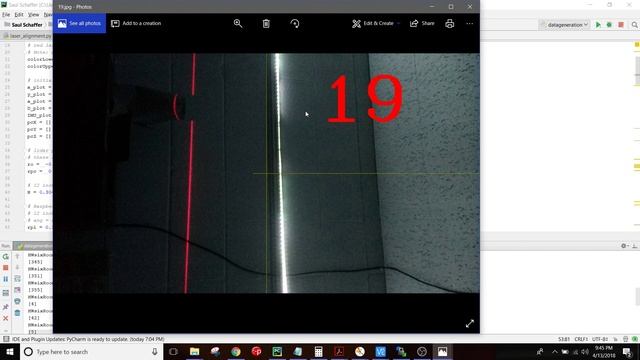Rerun the process in the Run panel

click(x=6, y=256)
